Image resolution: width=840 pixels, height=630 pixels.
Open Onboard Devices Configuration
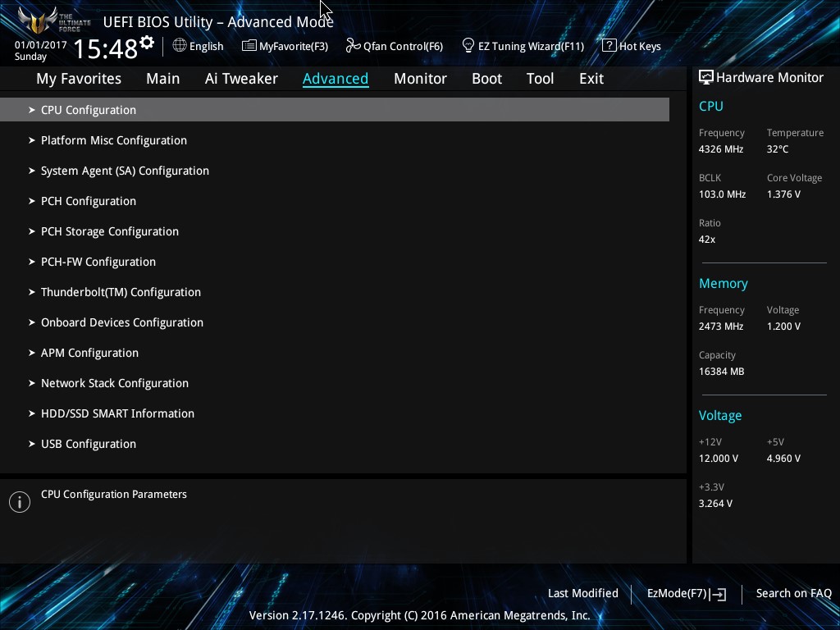122,322
